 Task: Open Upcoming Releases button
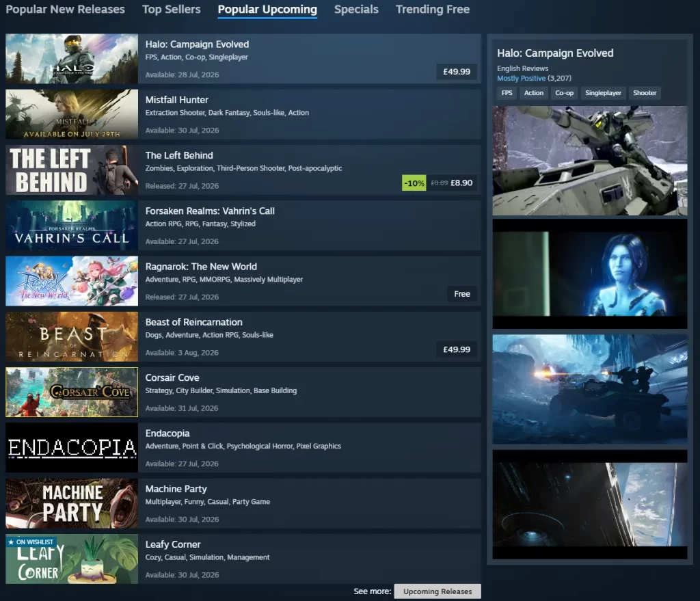[437, 591]
